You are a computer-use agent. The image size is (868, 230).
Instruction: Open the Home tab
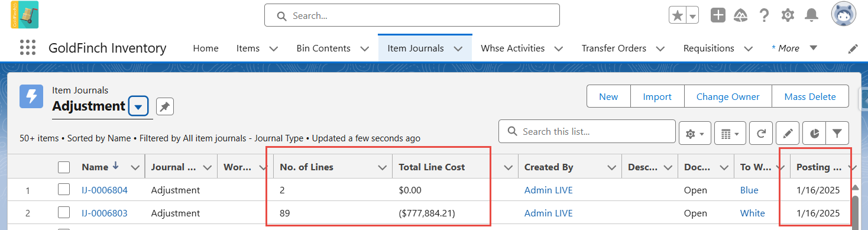pos(206,48)
